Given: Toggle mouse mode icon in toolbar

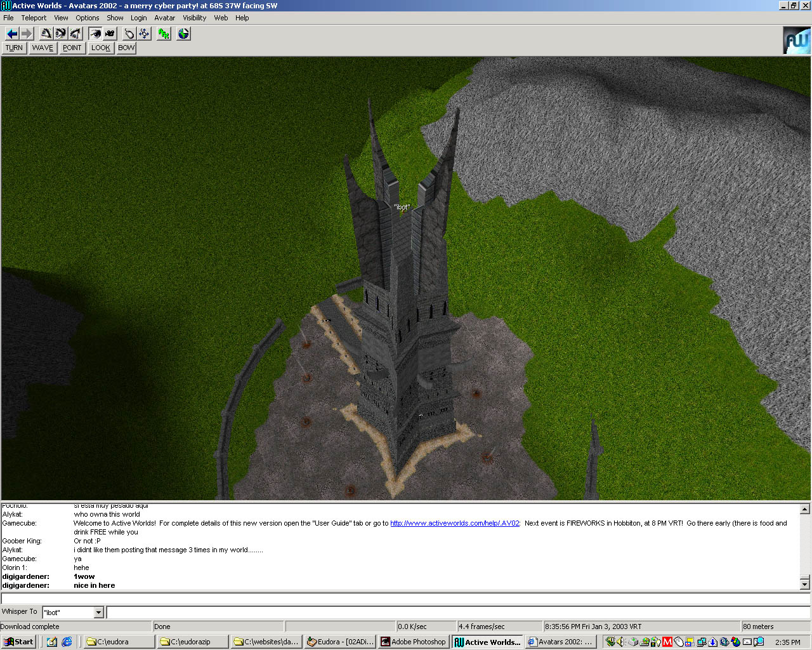Looking at the screenshot, I should 129,34.
